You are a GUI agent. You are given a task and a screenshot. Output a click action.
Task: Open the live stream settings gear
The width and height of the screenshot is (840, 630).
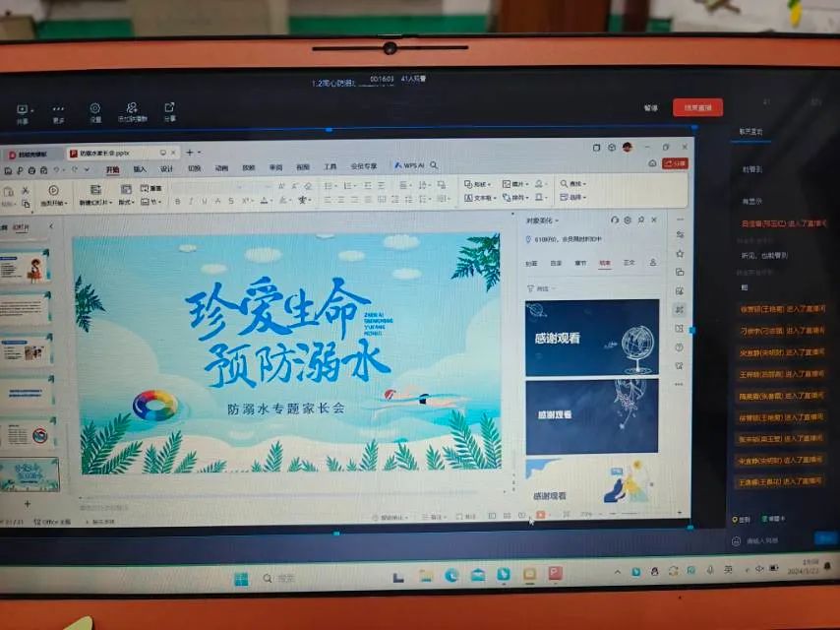click(x=94, y=108)
